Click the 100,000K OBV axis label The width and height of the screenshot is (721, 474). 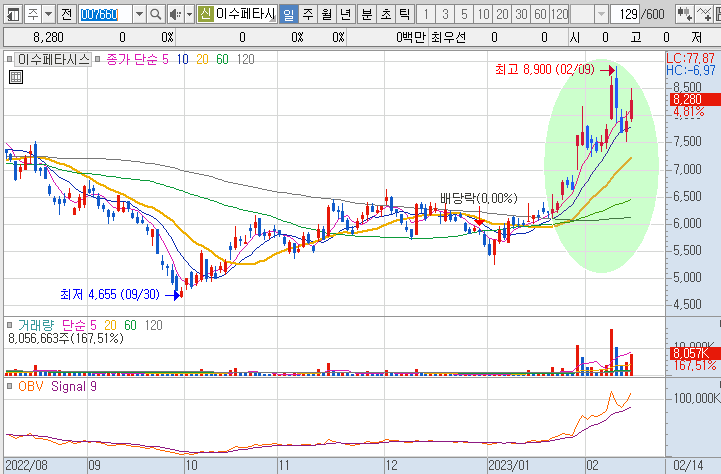696,398
